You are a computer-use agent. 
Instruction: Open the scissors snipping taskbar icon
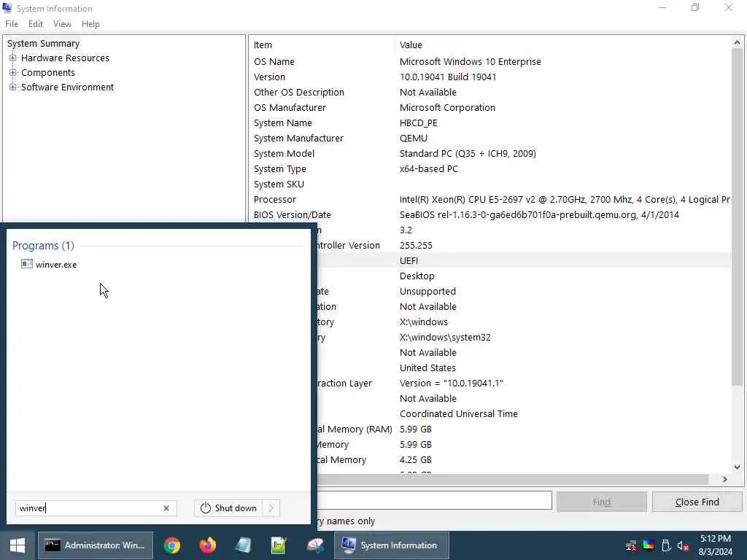315,545
